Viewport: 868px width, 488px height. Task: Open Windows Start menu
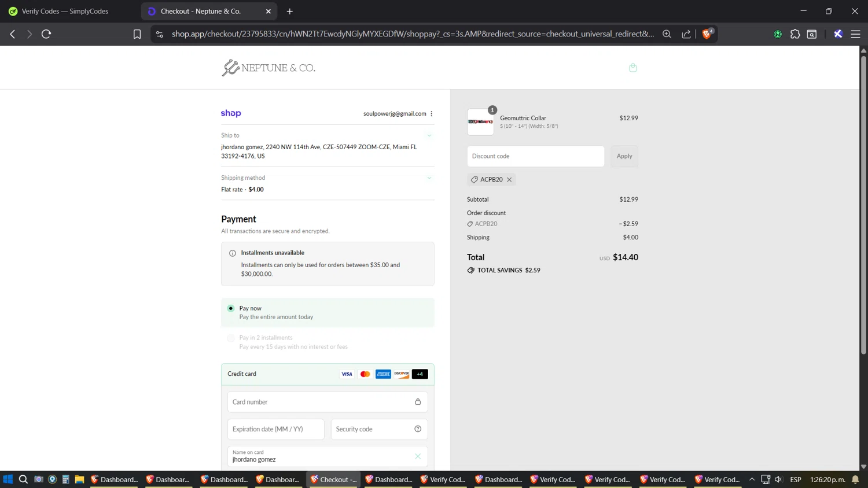8,479
